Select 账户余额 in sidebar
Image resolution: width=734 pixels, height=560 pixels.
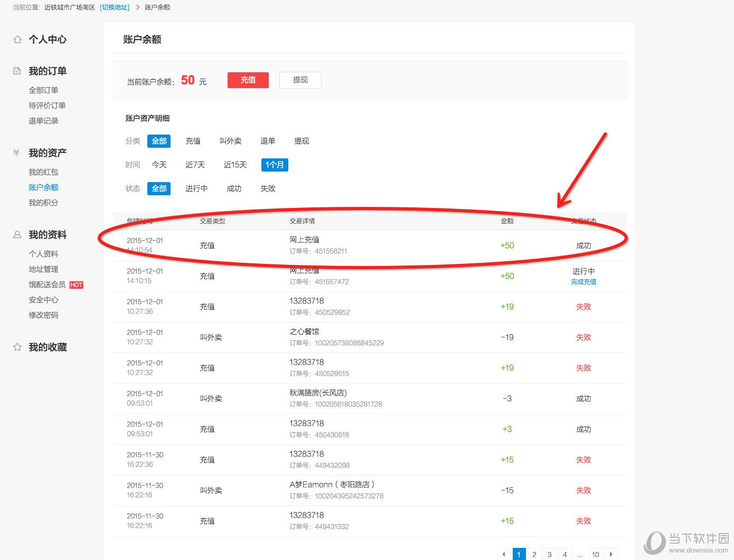tap(43, 187)
